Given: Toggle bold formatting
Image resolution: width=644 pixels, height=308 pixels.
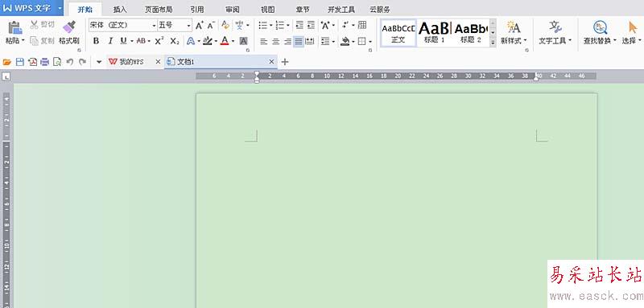Looking at the screenshot, I should pyautogui.click(x=96, y=40).
